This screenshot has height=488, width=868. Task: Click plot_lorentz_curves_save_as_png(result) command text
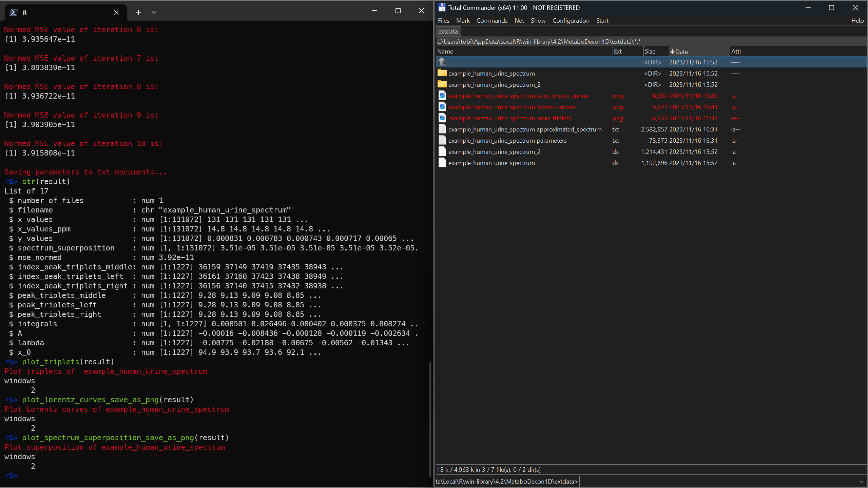point(108,400)
